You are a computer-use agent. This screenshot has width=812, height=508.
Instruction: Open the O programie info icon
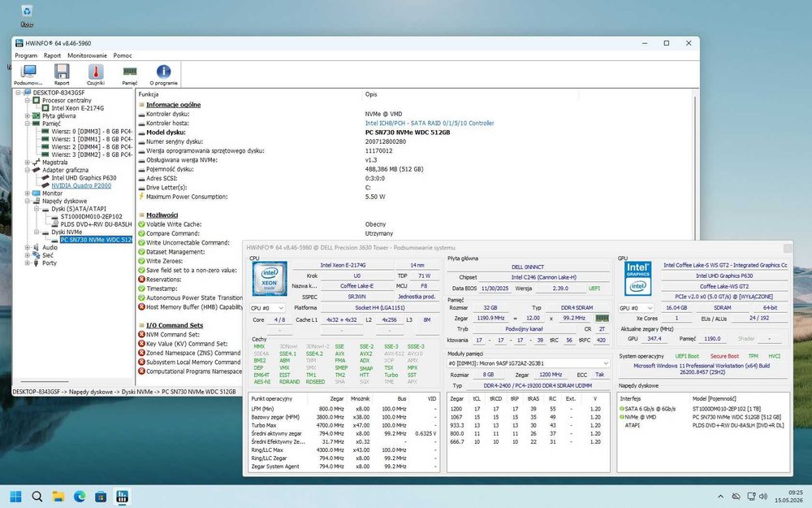coord(164,74)
